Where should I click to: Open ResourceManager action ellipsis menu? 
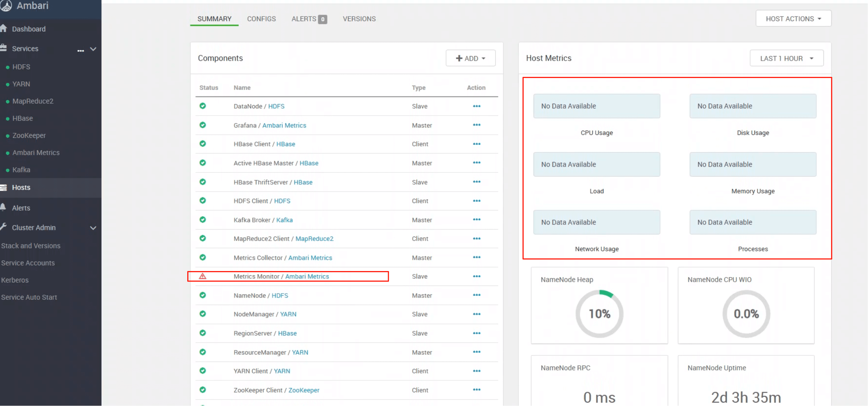[476, 352]
